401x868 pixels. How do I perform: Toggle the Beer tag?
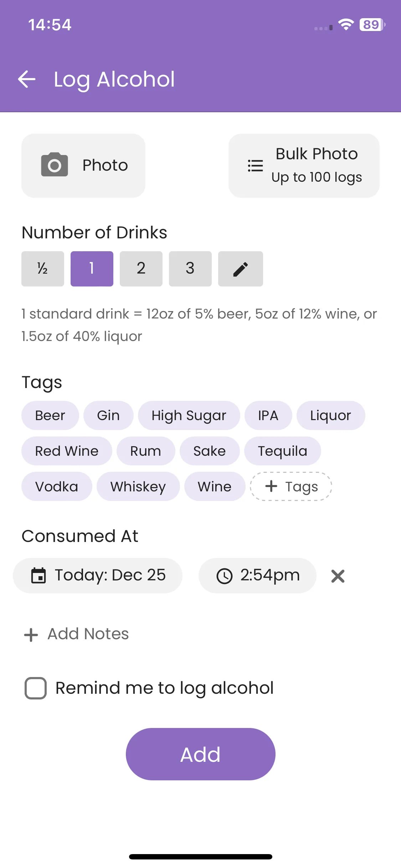(50, 415)
